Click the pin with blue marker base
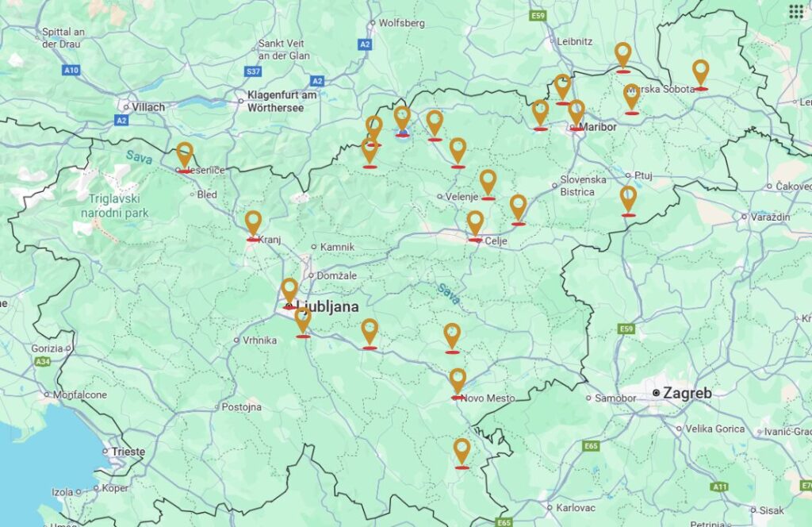The height and width of the screenshot is (527, 812). [402, 121]
